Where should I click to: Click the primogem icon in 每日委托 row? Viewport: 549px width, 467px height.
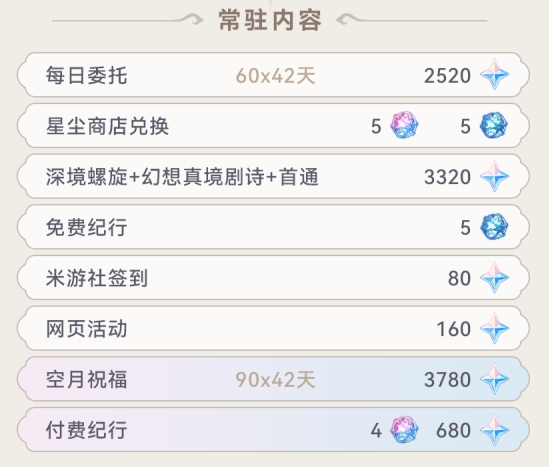click(x=494, y=75)
